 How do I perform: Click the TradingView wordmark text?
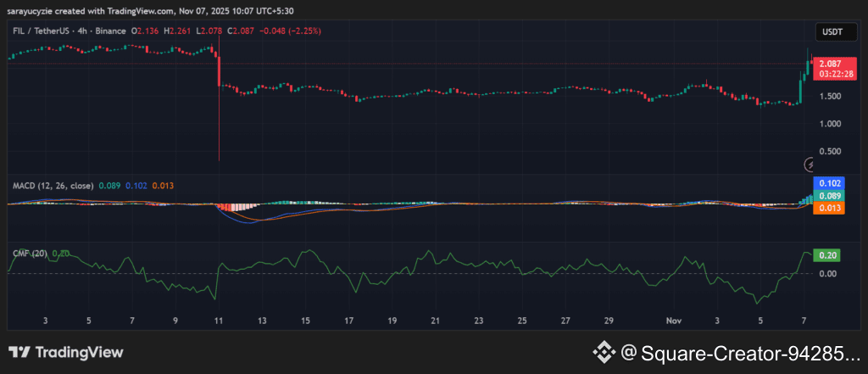pyautogui.click(x=79, y=352)
